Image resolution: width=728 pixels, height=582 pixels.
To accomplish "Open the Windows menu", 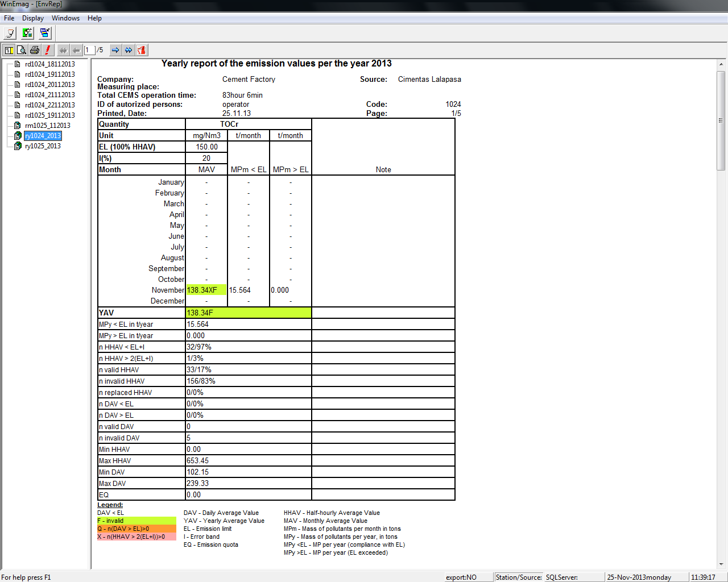I will point(65,18).
